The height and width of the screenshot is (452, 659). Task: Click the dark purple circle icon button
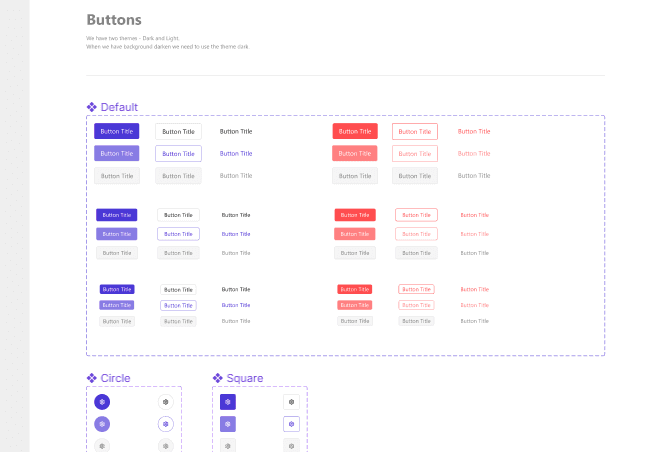point(102,402)
